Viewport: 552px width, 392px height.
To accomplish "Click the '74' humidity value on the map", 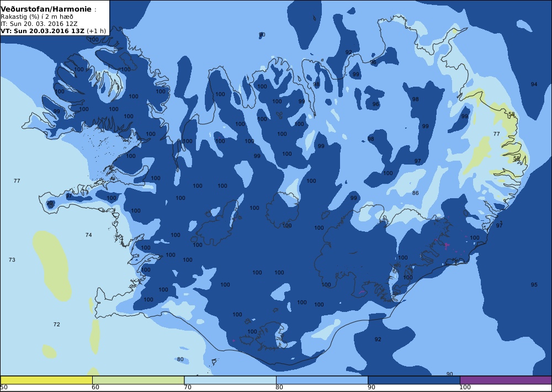I will tap(89, 235).
